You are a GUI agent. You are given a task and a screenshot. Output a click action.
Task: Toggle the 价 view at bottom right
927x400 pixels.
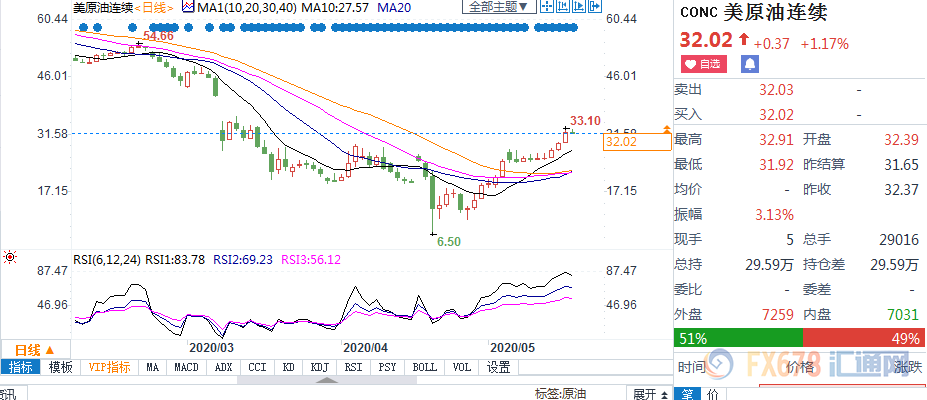[x=712, y=394]
